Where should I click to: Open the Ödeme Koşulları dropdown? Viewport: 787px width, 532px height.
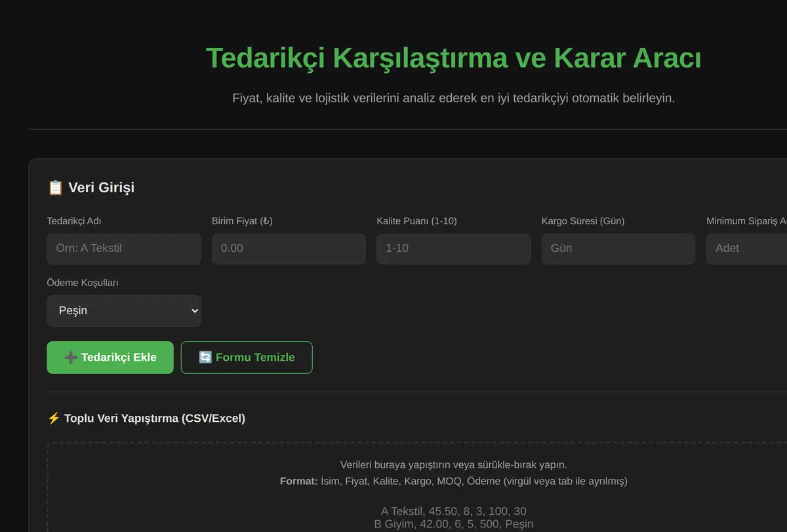124,311
